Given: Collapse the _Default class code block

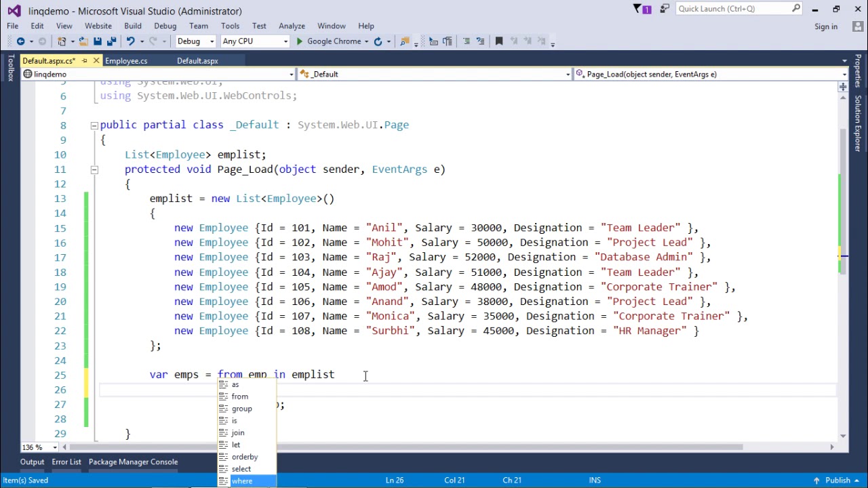Looking at the screenshot, I should 94,125.
